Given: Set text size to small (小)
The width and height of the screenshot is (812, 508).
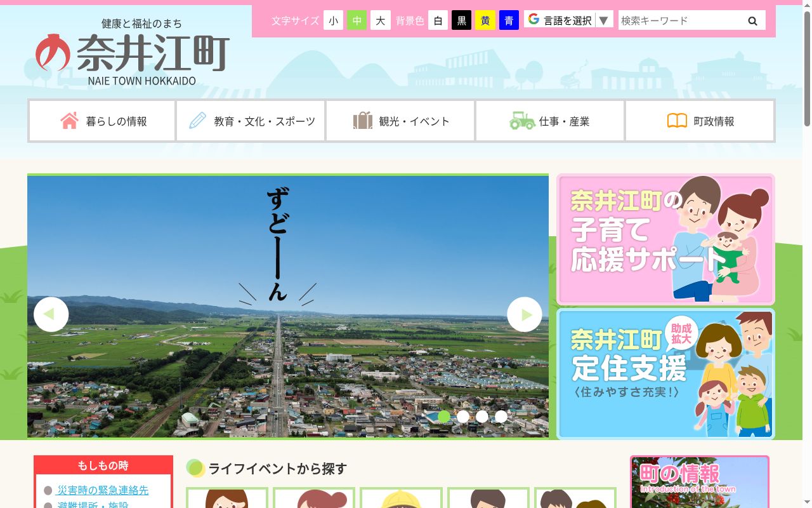Looking at the screenshot, I should [x=333, y=20].
